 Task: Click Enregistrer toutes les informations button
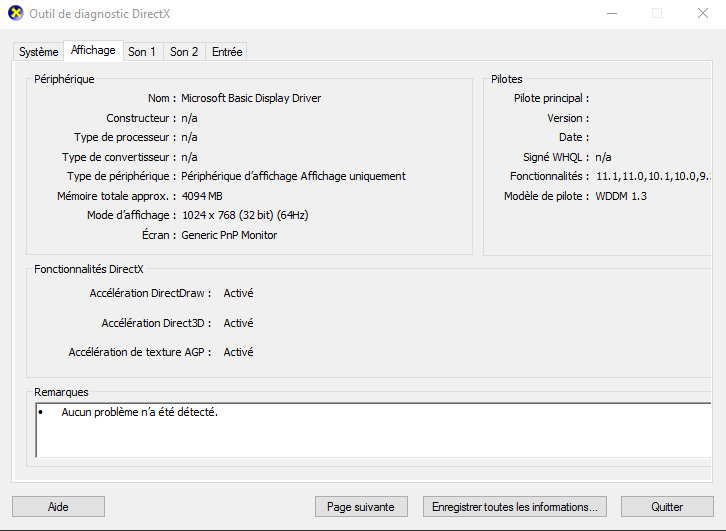pos(515,506)
